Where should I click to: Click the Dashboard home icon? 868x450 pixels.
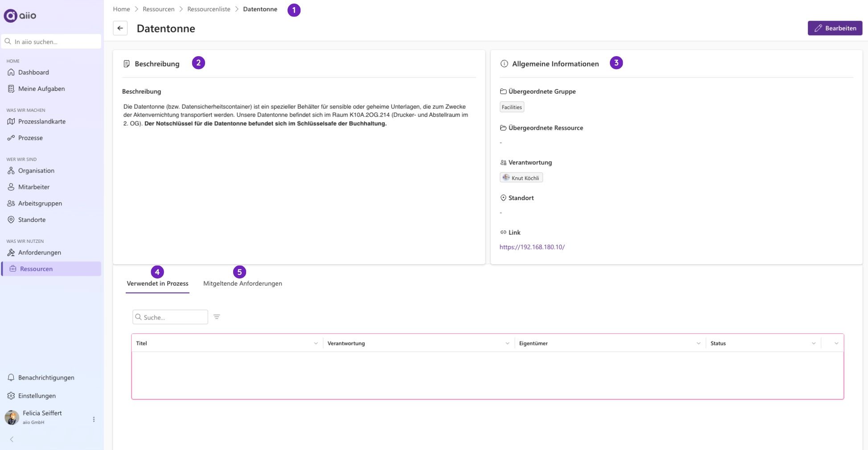coord(11,72)
